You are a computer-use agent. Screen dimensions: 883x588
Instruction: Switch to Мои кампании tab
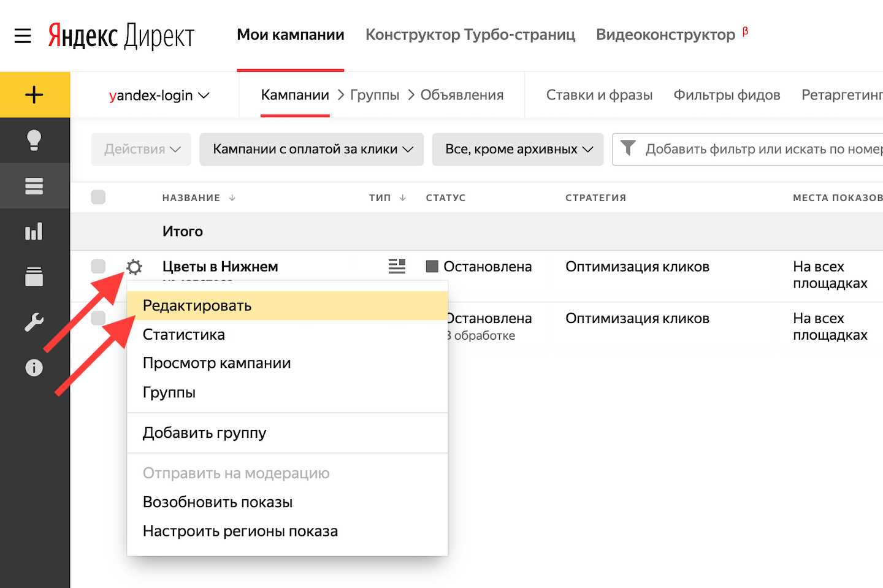(x=291, y=35)
